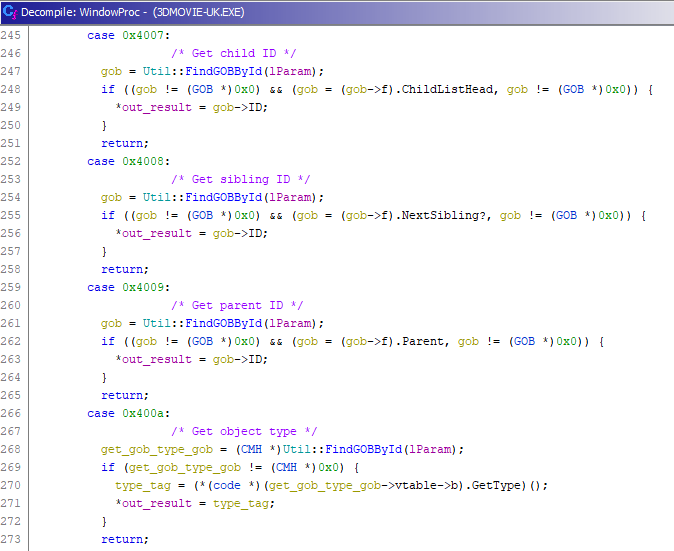The image size is (674, 551).
Task: Click line number 259 in gutter
Action: click(11, 287)
